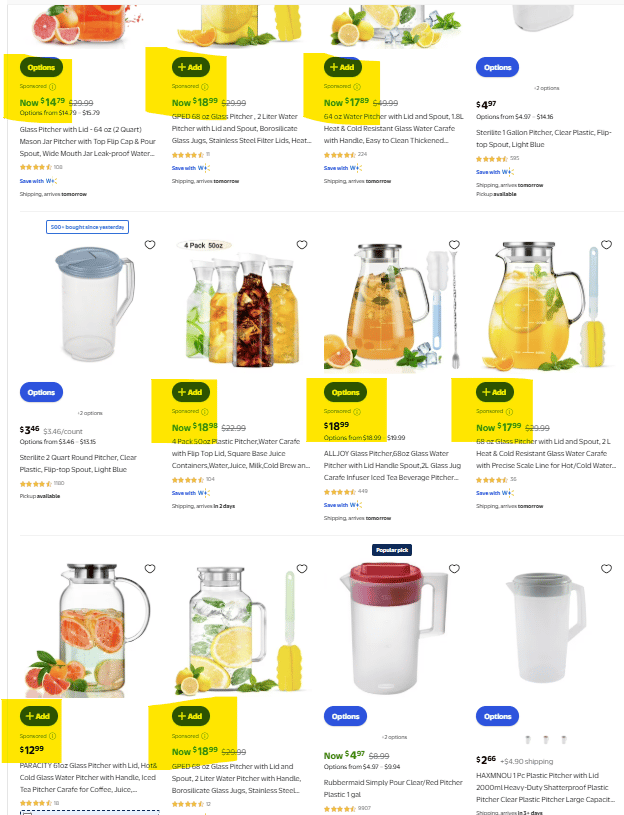This screenshot has width=624, height=815.
Task: Open Options for HAXMNOU plastic pitcher
Action: [x=498, y=716]
